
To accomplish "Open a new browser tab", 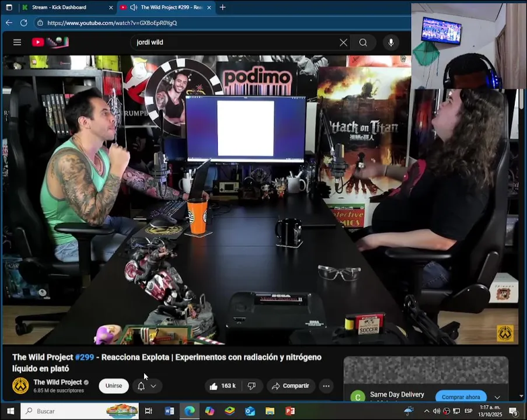I will [222, 7].
